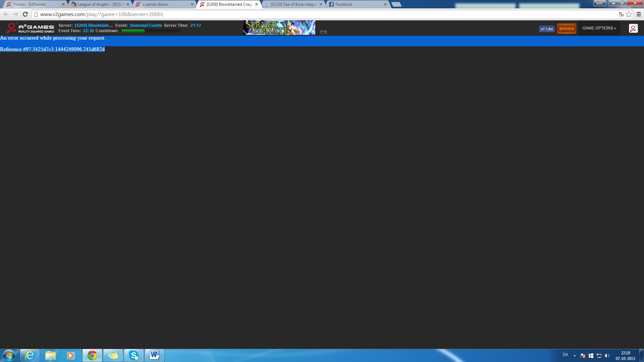Image resolution: width=644 pixels, height=362 pixels.
Task: Click the translate page icon in address bar
Action: 621,14
